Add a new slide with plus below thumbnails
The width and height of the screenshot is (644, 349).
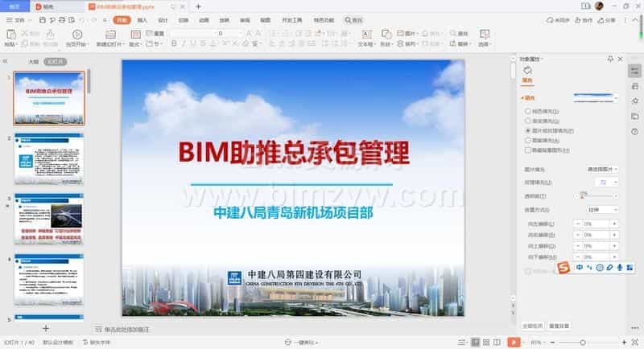point(46,328)
